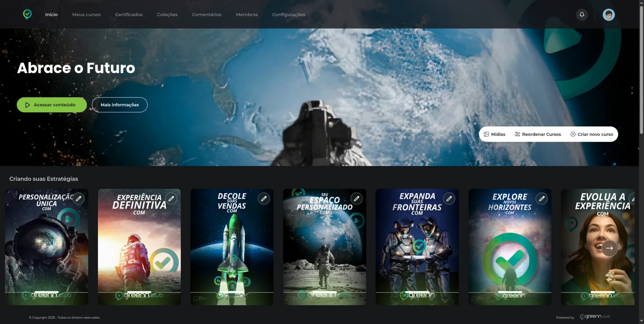Open the Comentários section
This screenshot has height=324, width=644.
206,14
